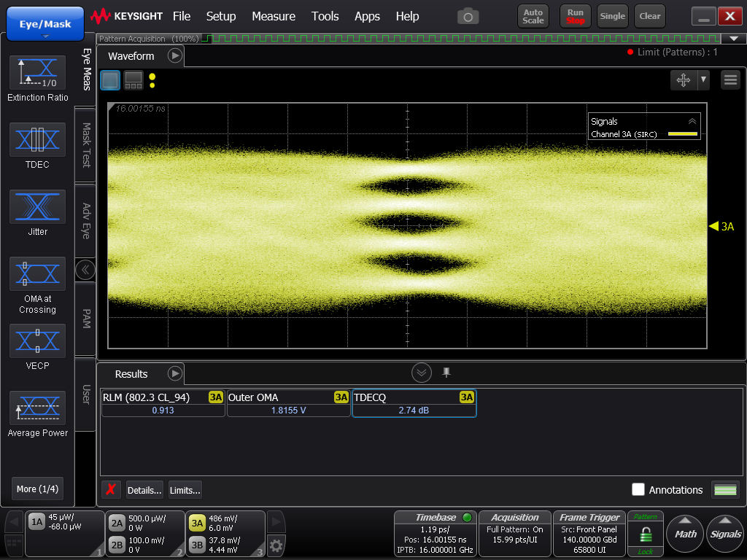Click the Jitter measurement icon
Screen dimensions: 747x560
pos(37,206)
